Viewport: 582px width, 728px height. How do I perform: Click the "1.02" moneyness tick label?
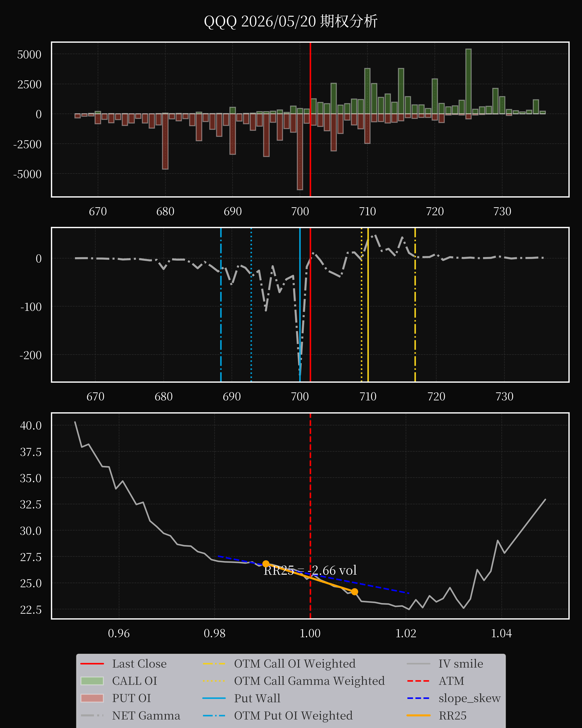pos(406,633)
